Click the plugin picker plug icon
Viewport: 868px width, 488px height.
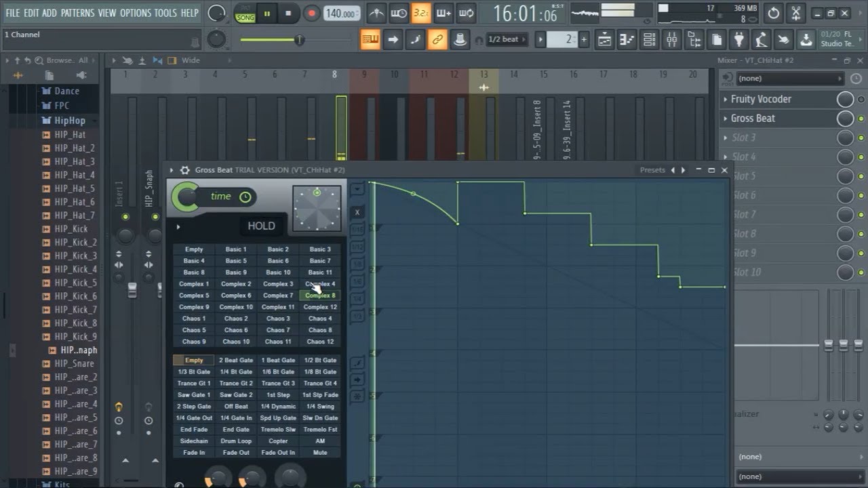point(739,39)
